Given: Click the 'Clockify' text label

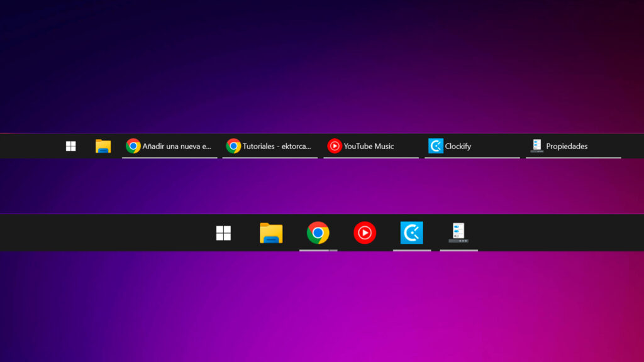Looking at the screenshot, I should 458,146.
